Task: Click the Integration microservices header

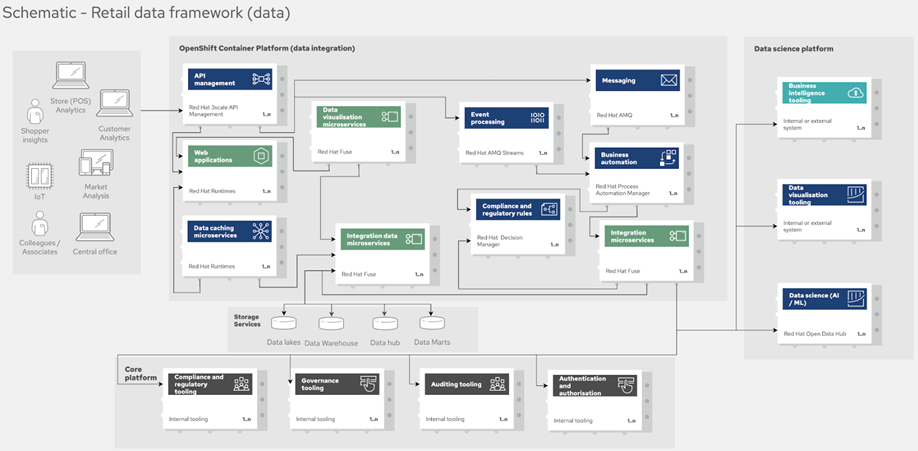Action: pos(647,236)
